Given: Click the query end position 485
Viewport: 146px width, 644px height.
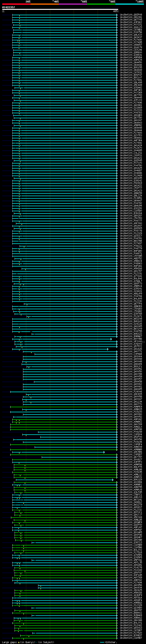Looking at the screenshot, I should click(x=115, y=11).
